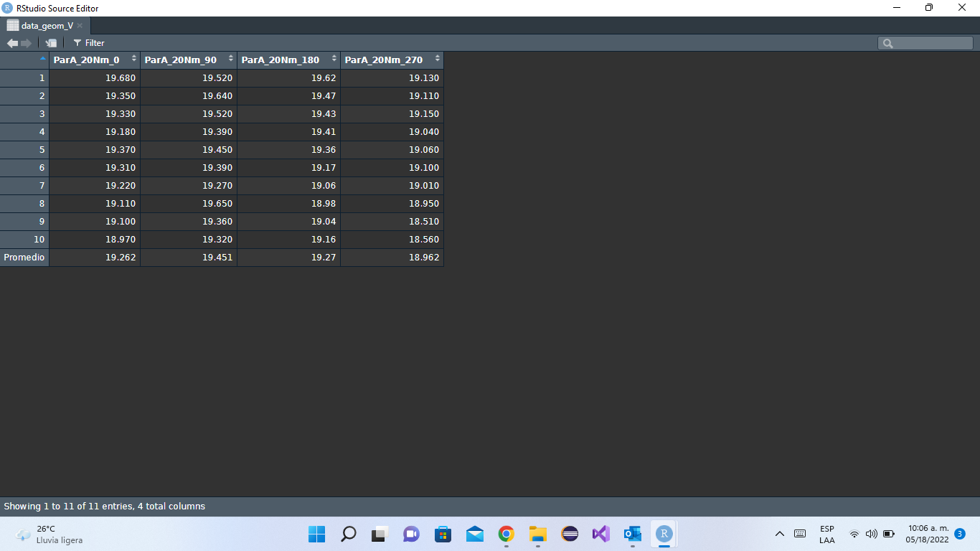The image size is (980, 551).
Task: Sort by the row-name column arrow
Action: (x=42, y=59)
